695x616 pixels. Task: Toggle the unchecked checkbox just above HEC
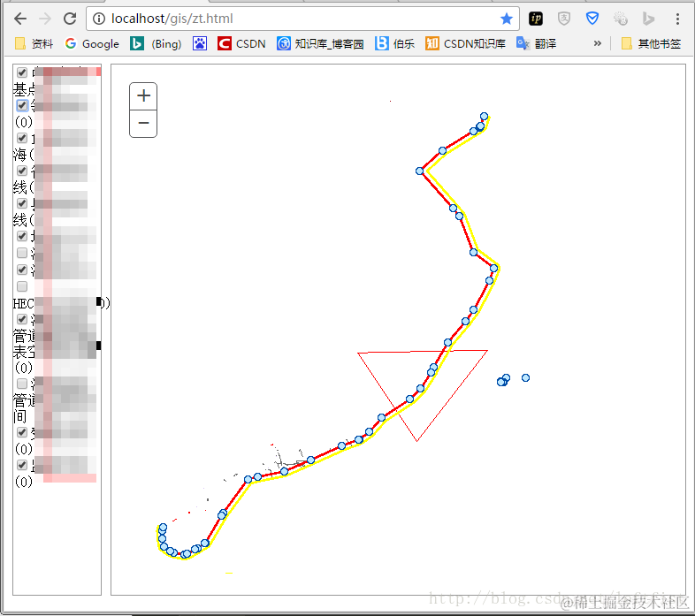click(22, 286)
